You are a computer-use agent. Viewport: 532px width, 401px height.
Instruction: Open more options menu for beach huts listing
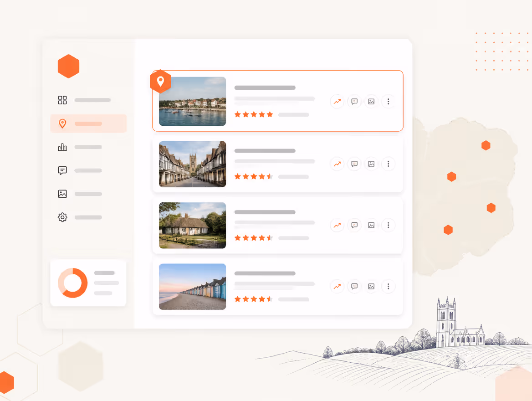tap(388, 287)
